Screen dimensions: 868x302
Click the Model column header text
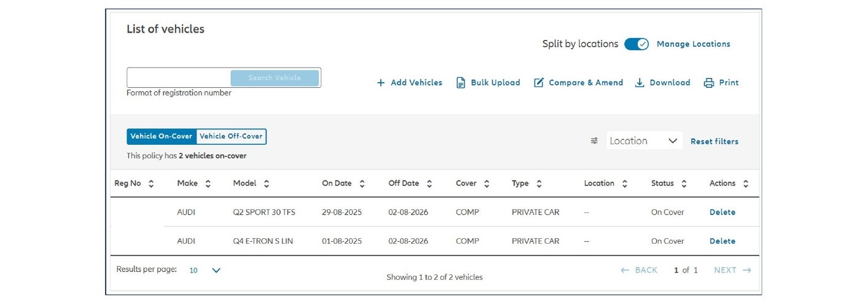pos(245,184)
